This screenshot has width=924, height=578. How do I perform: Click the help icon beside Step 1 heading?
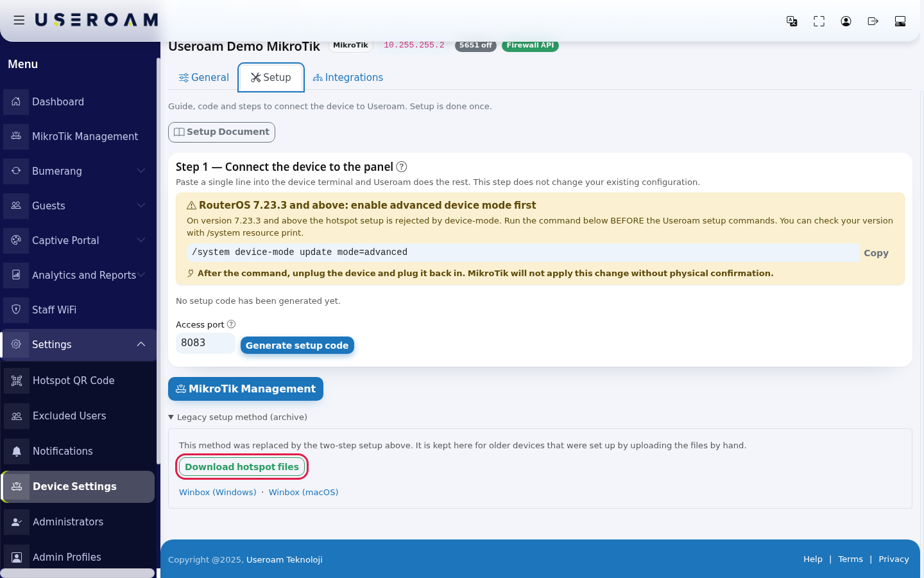click(x=402, y=167)
